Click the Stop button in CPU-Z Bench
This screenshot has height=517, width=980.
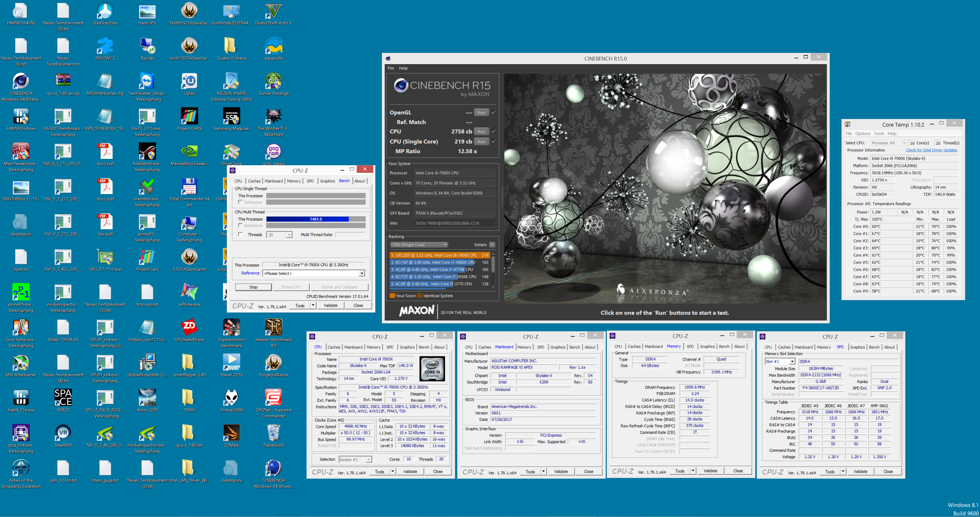253,287
